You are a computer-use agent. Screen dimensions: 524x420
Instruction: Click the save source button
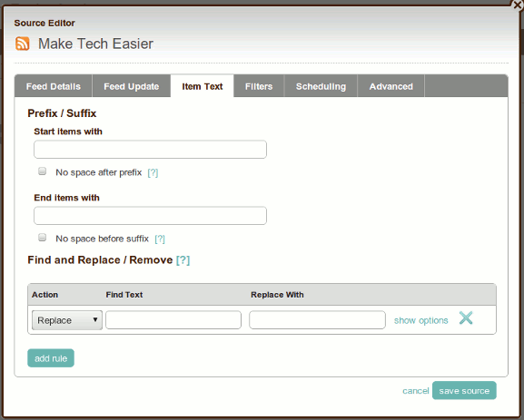point(464,391)
